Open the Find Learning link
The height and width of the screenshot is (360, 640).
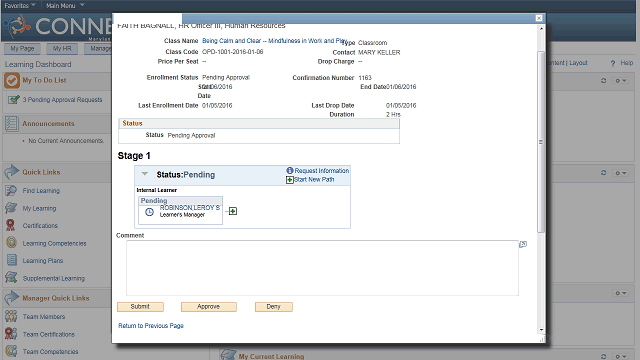[41, 191]
